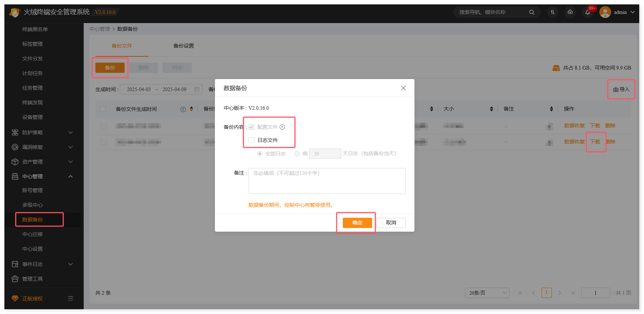Switch to the 备份设置 tab
The width and height of the screenshot is (644, 314).
pyautogui.click(x=183, y=46)
